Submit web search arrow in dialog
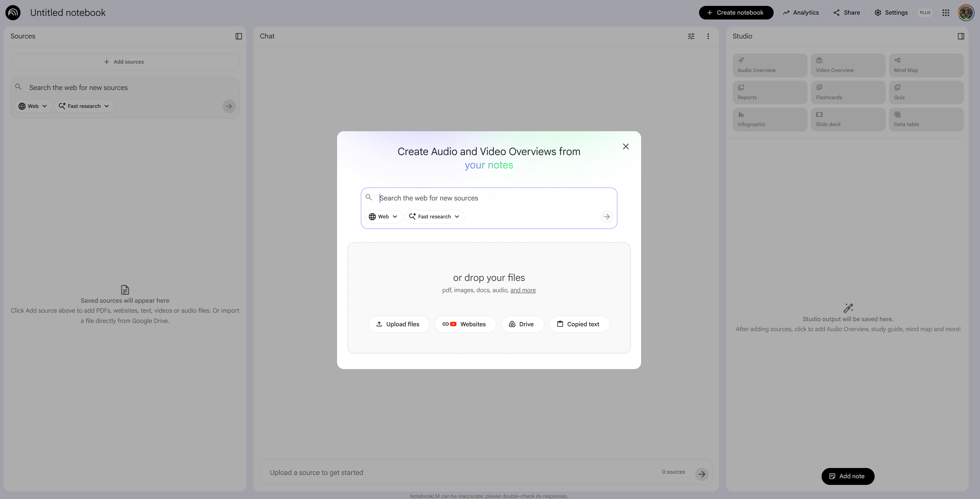Viewport: 980px width, 499px height. [607, 216]
